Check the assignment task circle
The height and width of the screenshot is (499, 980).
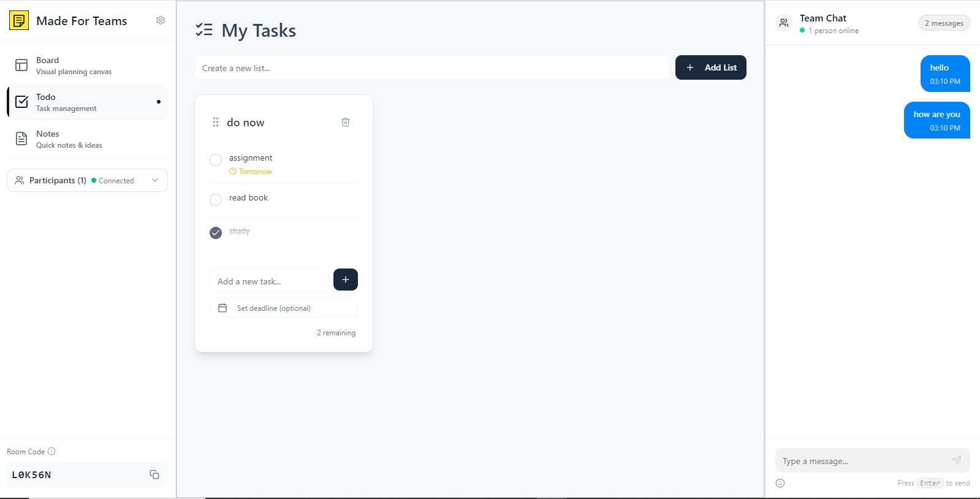coord(216,160)
